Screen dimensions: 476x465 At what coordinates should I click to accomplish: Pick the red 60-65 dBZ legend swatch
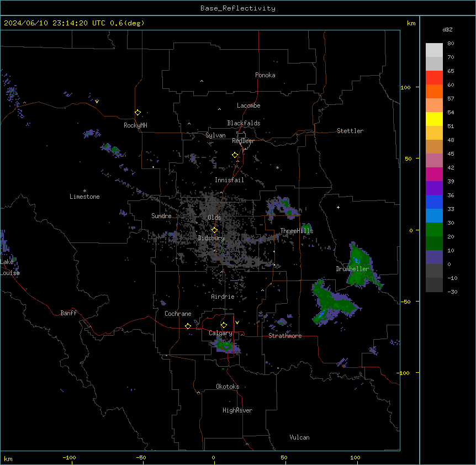click(x=434, y=77)
